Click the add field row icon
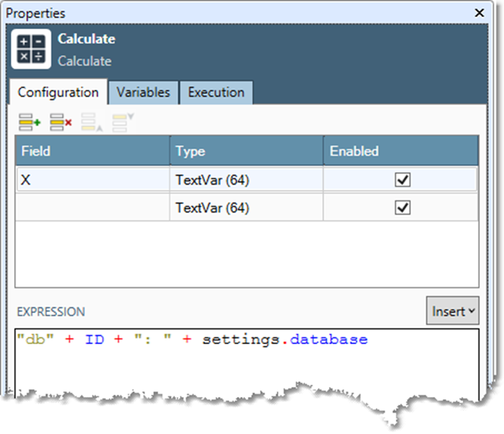 tap(29, 123)
